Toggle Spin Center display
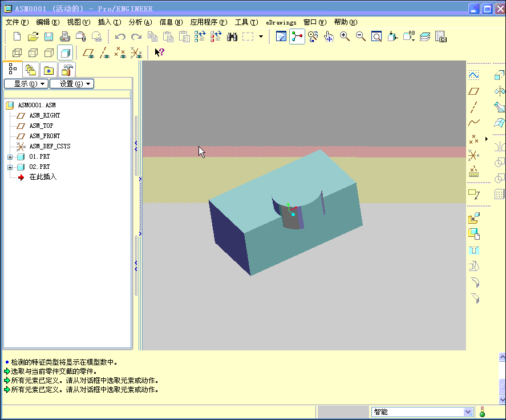506x420 pixels. coord(297,37)
